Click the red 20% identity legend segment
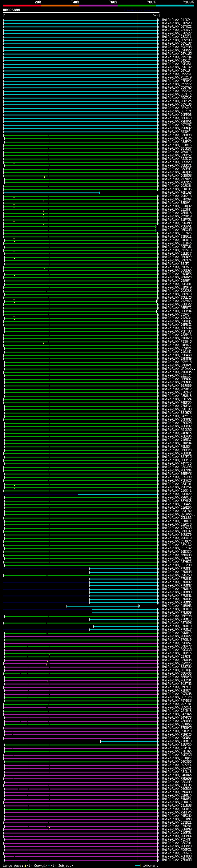This screenshot has width=197, height=868. (x=22, y=6)
